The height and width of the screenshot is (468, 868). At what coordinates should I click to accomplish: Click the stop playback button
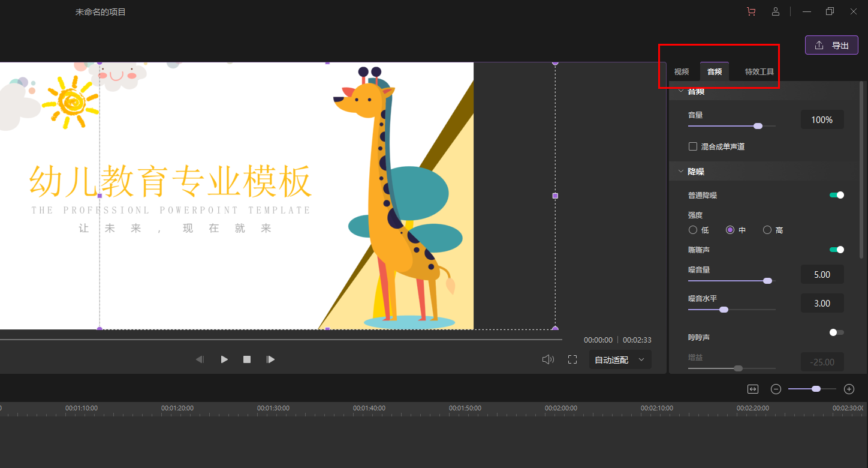247,359
